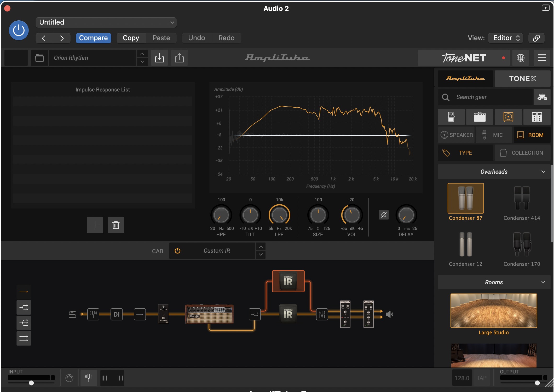Select the MIC tab
Viewport: 554px width, 392px height.
494,135
